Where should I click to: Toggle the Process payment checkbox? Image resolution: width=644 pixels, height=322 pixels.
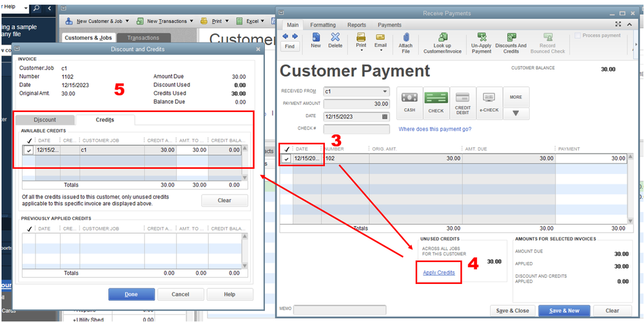click(x=578, y=35)
